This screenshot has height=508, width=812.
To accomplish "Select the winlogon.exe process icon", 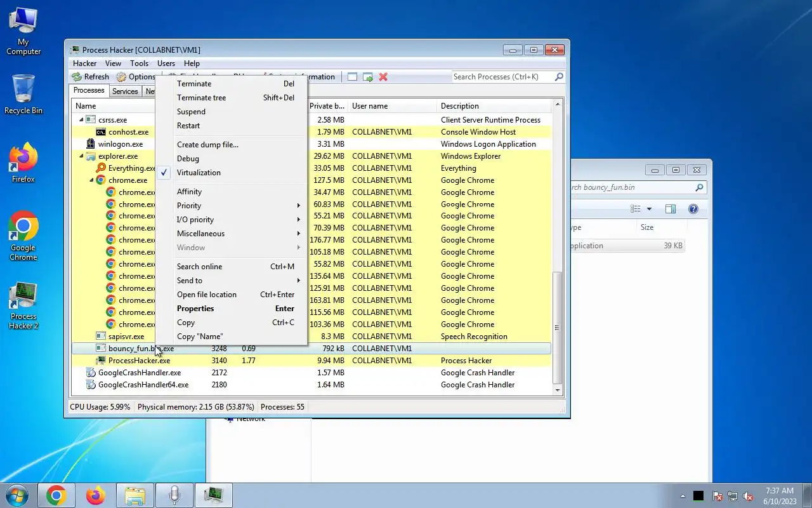I will [91, 144].
